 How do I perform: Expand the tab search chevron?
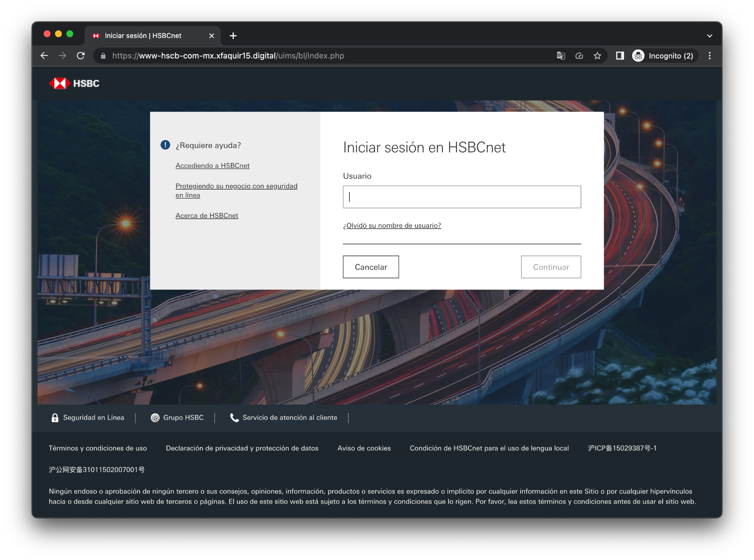[x=709, y=36]
